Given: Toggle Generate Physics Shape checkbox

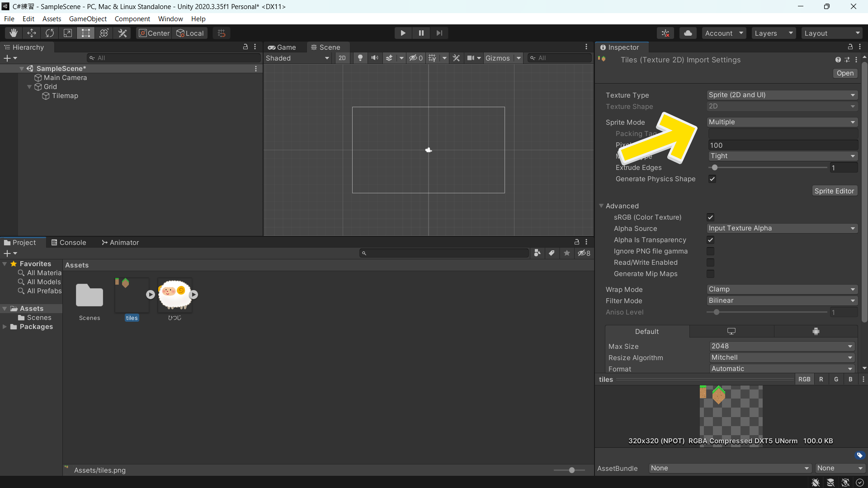Looking at the screenshot, I should [x=712, y=179].
